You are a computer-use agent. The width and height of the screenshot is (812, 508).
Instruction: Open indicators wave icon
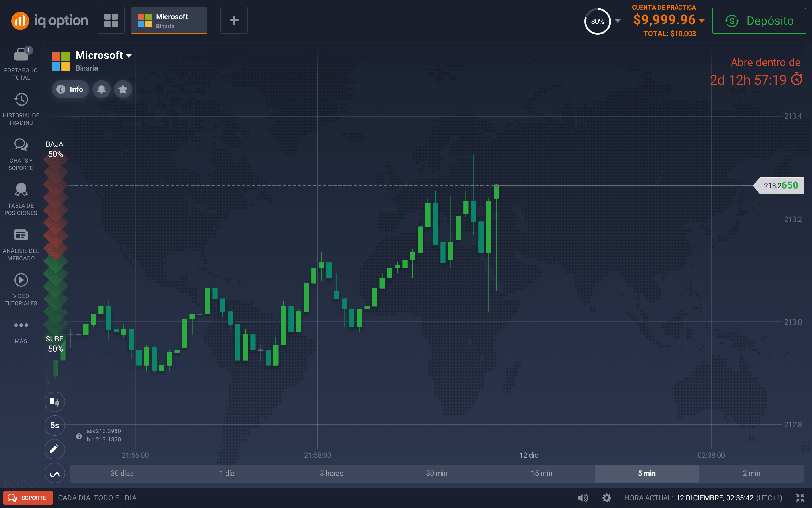coord(55,473)
